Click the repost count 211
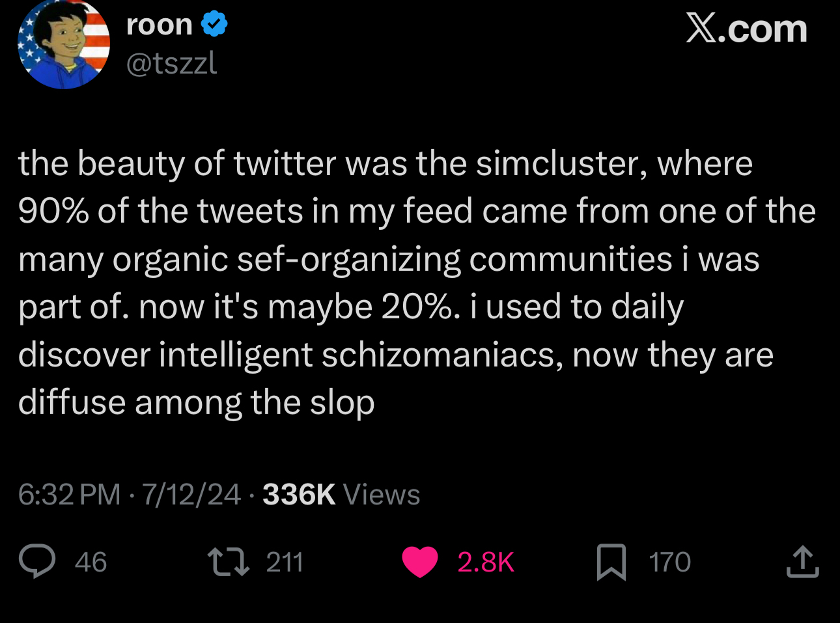Screen dimensions: 840x623 [x=285, y=562]
